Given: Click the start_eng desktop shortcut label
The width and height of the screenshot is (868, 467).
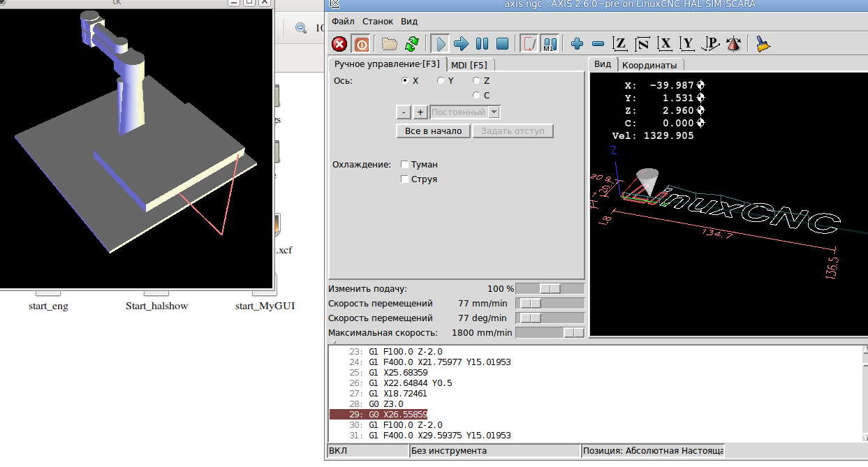Looking at the screenshot, I should click(48, 306).
